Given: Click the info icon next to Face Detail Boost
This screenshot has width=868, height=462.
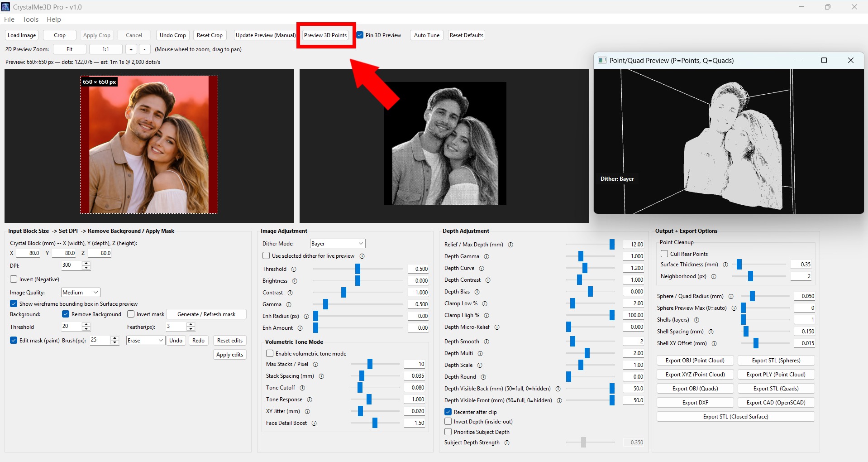Looking at the screenshot, I should 314,423.
